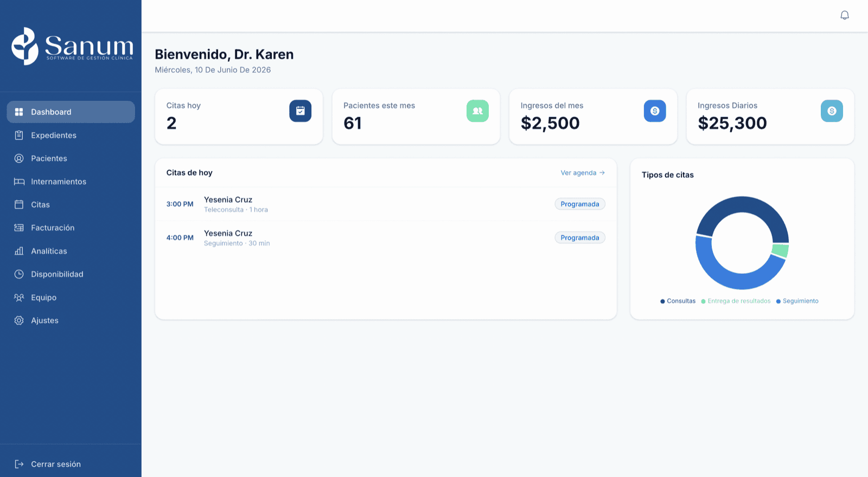Open the Expedientes section
The height and width of the screenshot is (477, 868).
pos(71,135)
